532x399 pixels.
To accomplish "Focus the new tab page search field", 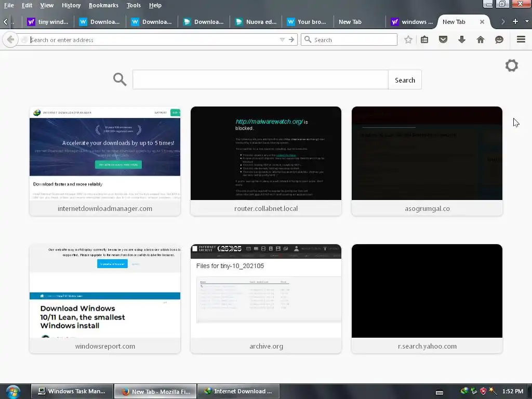I will coord(260,79).
